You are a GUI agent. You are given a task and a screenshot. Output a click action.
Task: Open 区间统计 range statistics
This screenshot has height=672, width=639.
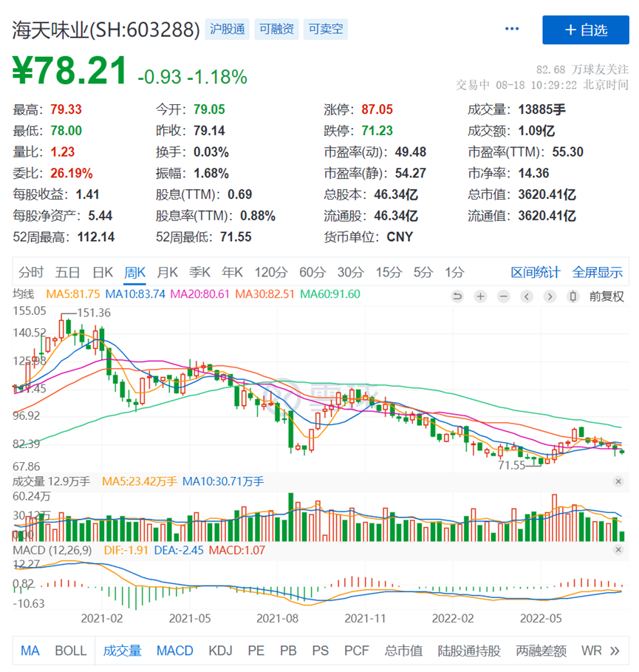(x=536, y=272)
